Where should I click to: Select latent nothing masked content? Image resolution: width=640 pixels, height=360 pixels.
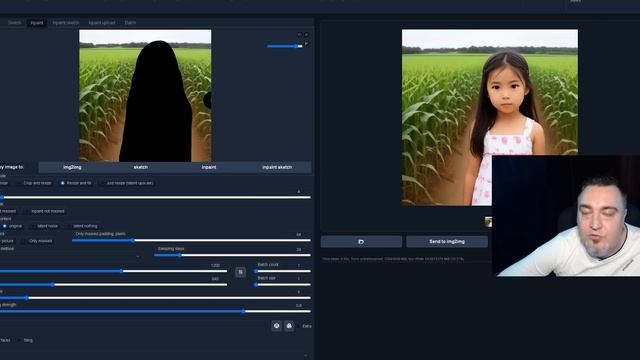[x=82, y=226]
